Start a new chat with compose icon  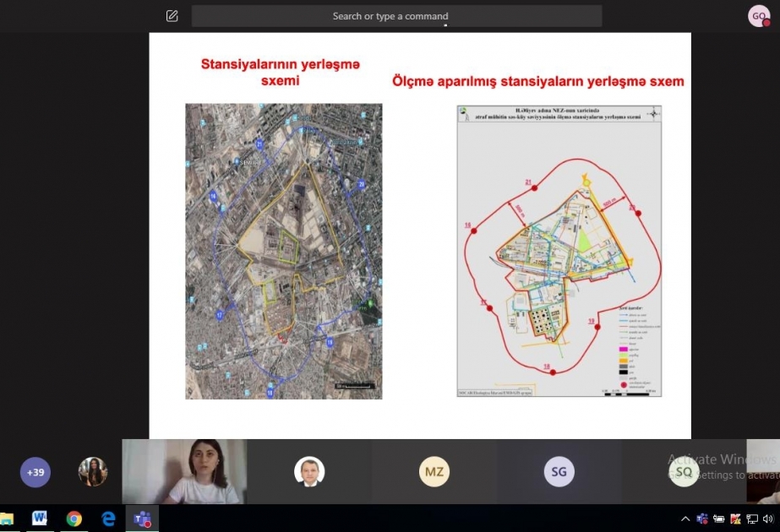click(x=172, y=16)
